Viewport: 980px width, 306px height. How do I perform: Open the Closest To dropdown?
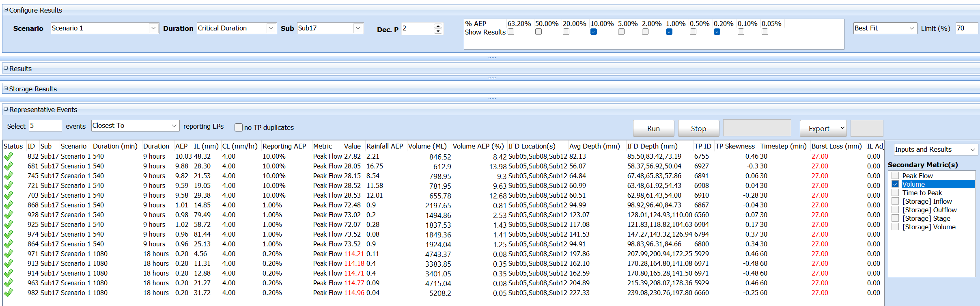coord(174,126)
